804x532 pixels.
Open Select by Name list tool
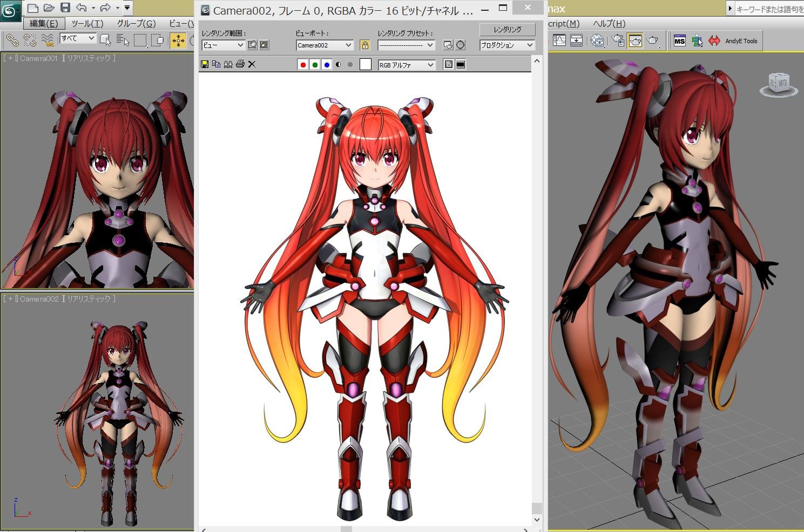pos(123,40)
